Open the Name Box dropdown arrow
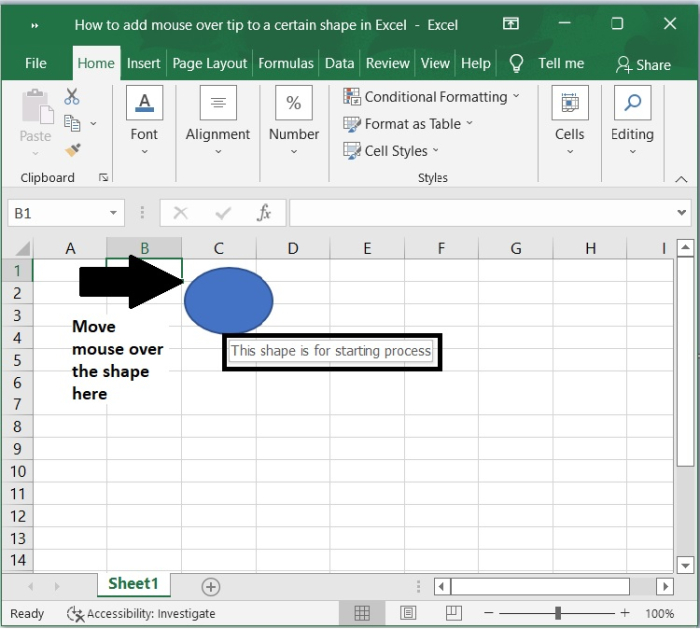The height and width of the screenshot is (629, 700). tap(113, 213)
